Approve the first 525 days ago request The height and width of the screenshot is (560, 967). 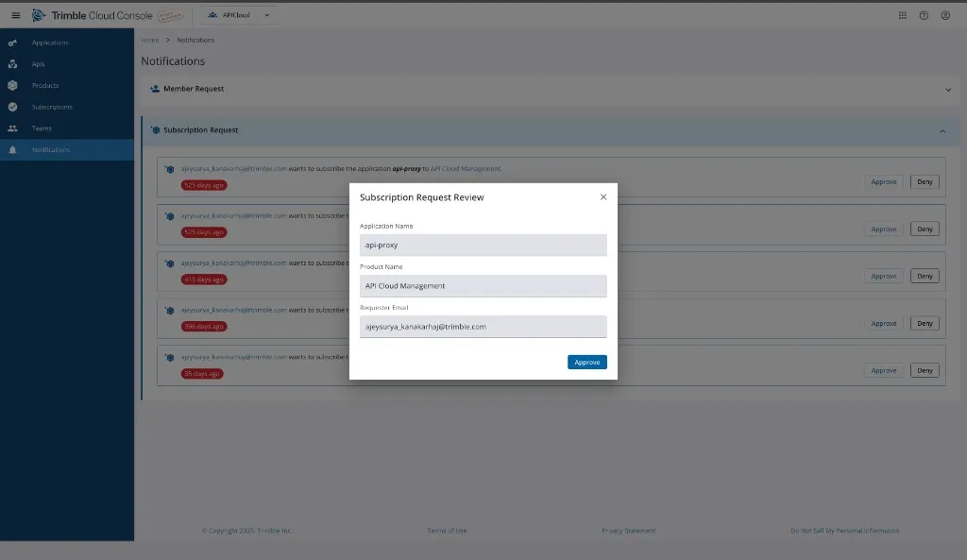(884, 182)
